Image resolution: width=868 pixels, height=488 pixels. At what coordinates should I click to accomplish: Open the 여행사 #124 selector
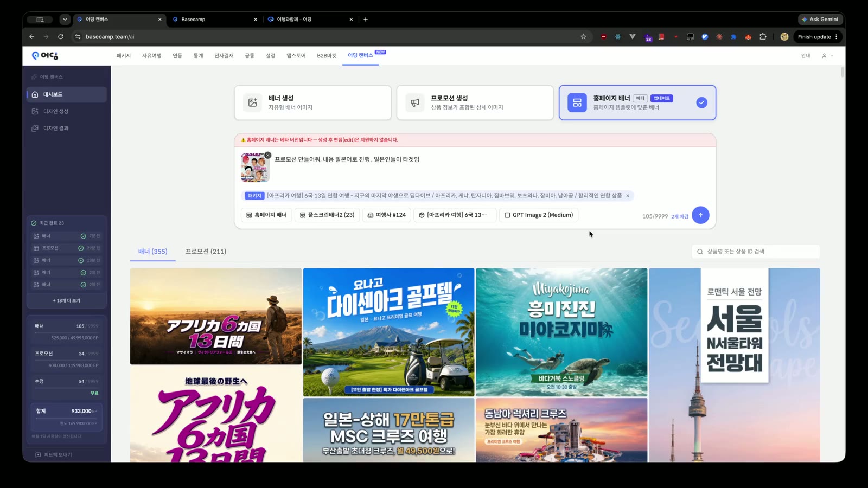(387, 215)
